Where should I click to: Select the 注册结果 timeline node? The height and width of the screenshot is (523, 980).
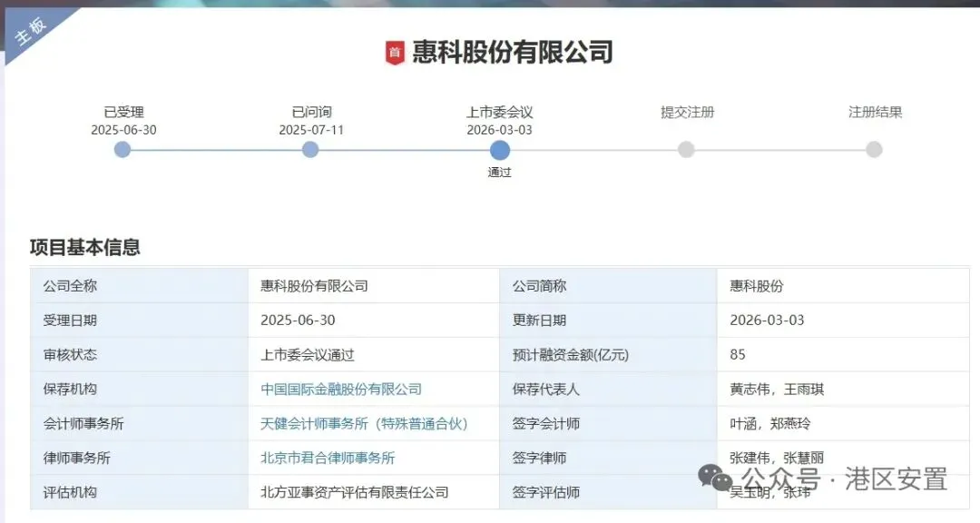(x=874, y=150)
